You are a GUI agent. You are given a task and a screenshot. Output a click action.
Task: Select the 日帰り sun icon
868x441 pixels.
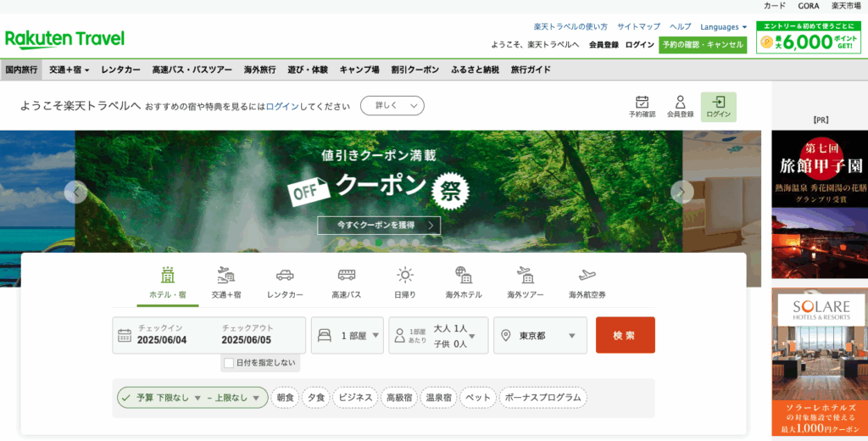point(405,275)
